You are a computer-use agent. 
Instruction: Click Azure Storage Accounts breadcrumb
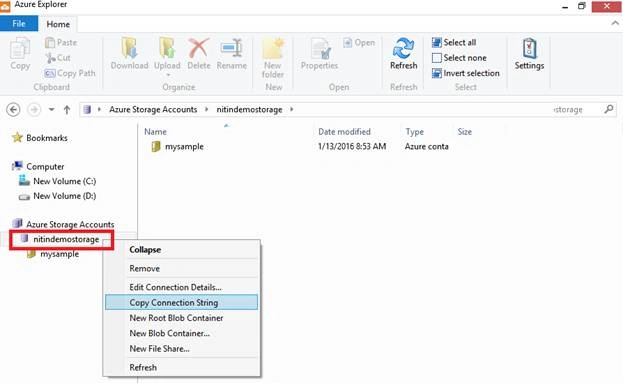pos(153,109)
